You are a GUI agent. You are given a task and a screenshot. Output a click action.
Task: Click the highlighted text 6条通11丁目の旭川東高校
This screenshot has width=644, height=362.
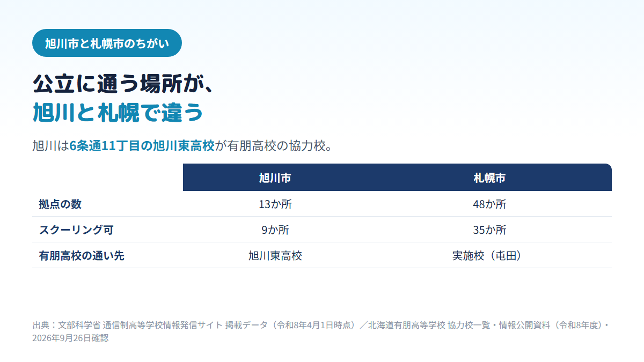142,145
